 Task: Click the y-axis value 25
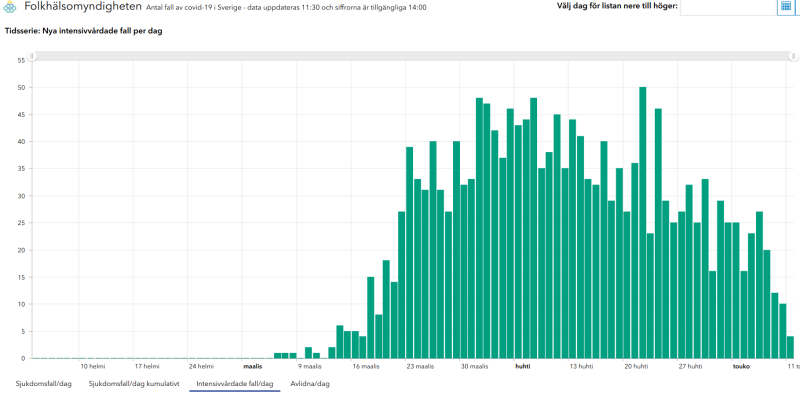[21, 223]
